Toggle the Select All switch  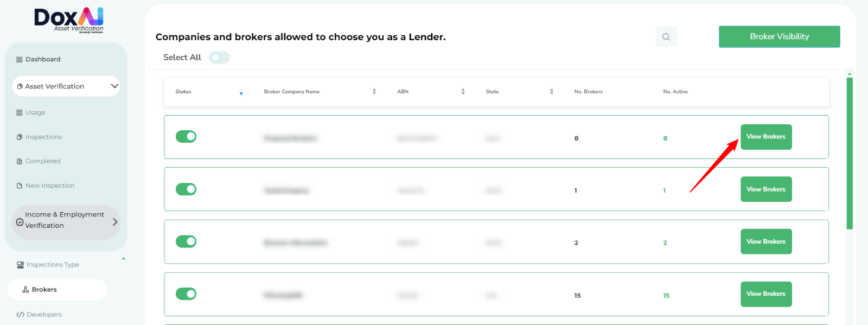click(219, 58)
